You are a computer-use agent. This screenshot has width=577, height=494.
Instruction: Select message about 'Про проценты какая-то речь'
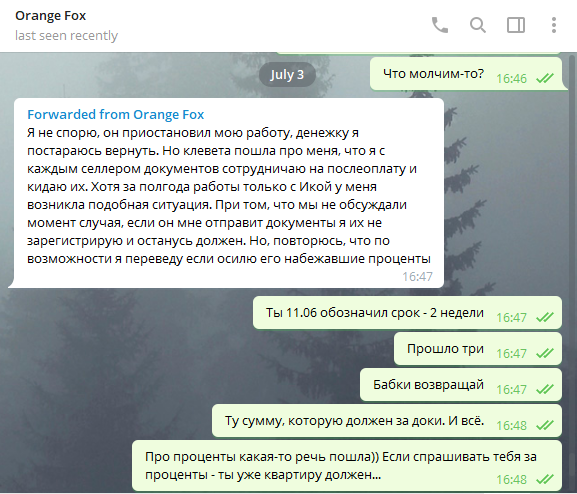coord(347,466)
